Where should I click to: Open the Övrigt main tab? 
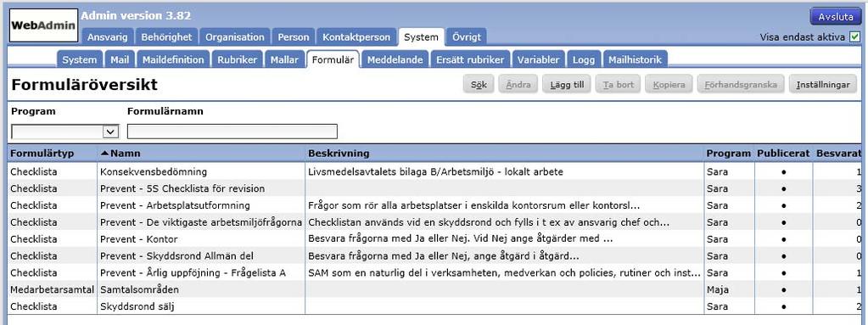(467, 37)
